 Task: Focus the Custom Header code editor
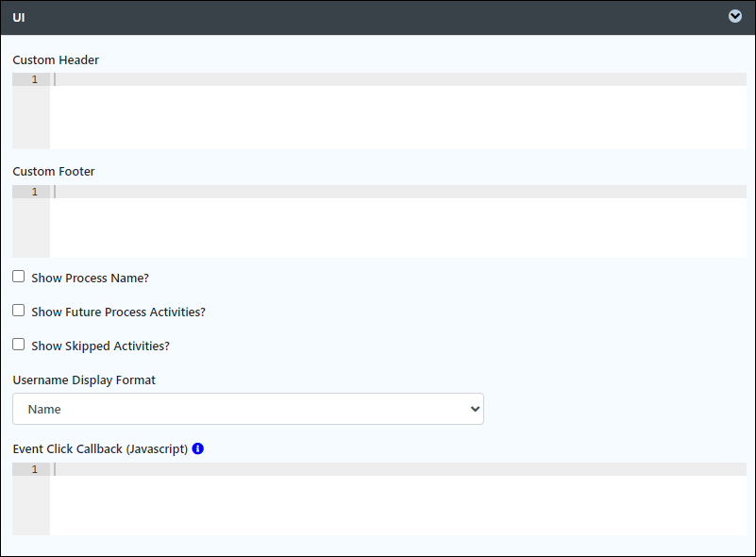(397, 110)
